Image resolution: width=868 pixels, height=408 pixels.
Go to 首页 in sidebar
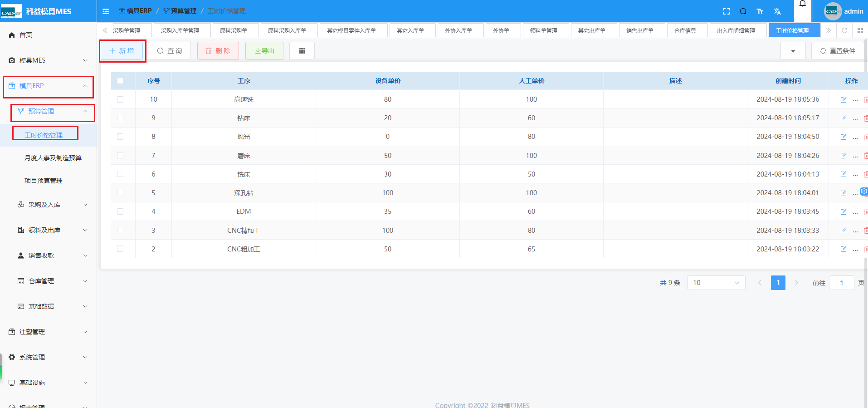click(x=48, y=35)
